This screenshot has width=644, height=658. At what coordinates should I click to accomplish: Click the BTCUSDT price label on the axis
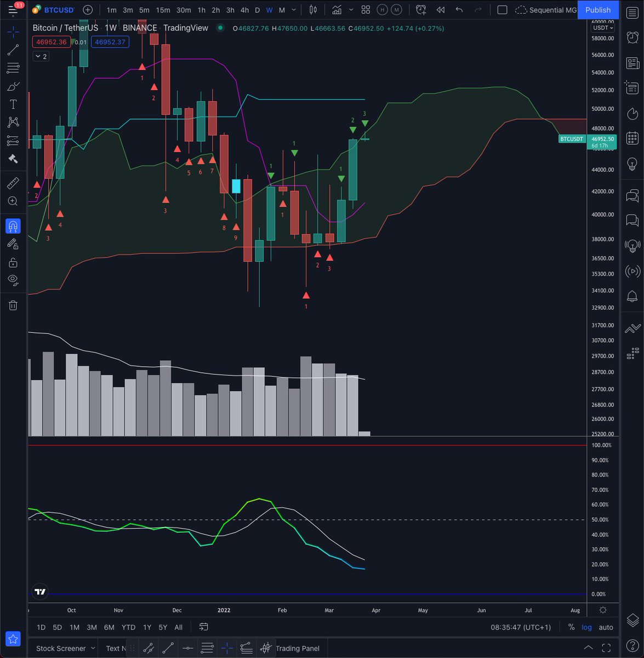(x=571, y=139)
